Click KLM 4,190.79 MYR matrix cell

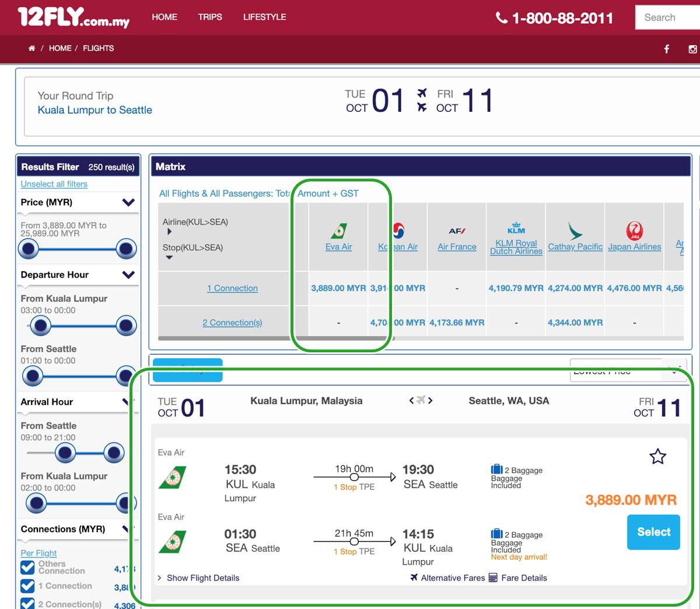click(x=516, y=288)
